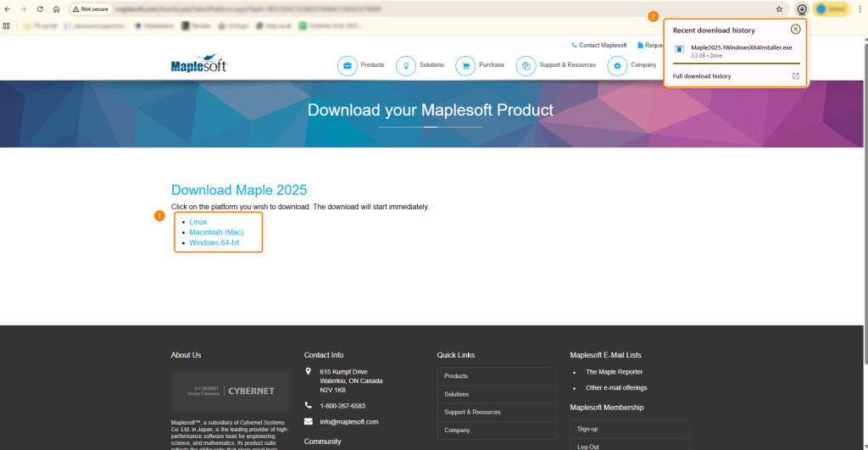Click the Company gear icon
Image resolution: width=868 pixels, height=450 pixels.
coord(617,65)
